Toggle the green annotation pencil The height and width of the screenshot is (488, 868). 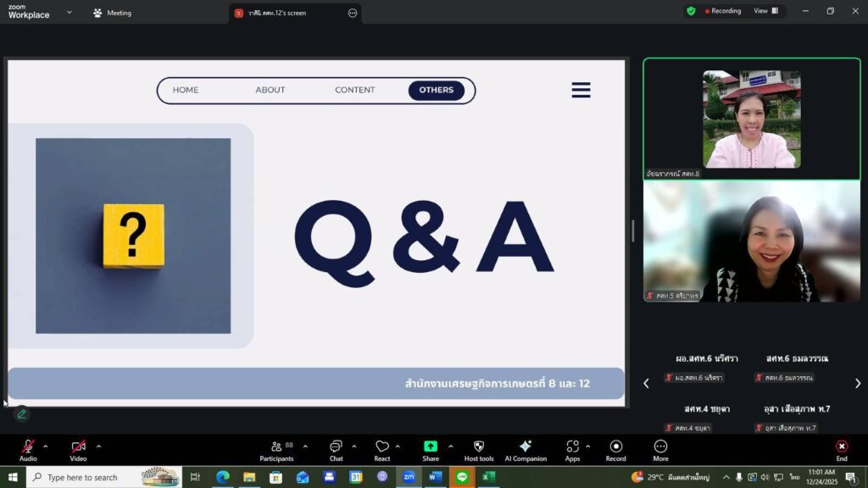coord(22,414)
